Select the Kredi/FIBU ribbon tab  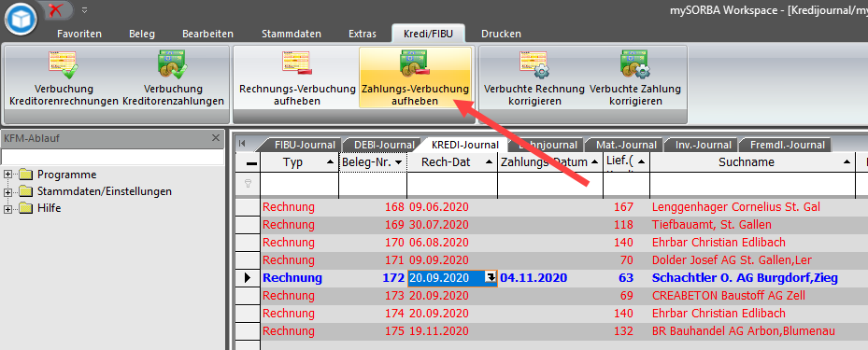click(428, 34)
